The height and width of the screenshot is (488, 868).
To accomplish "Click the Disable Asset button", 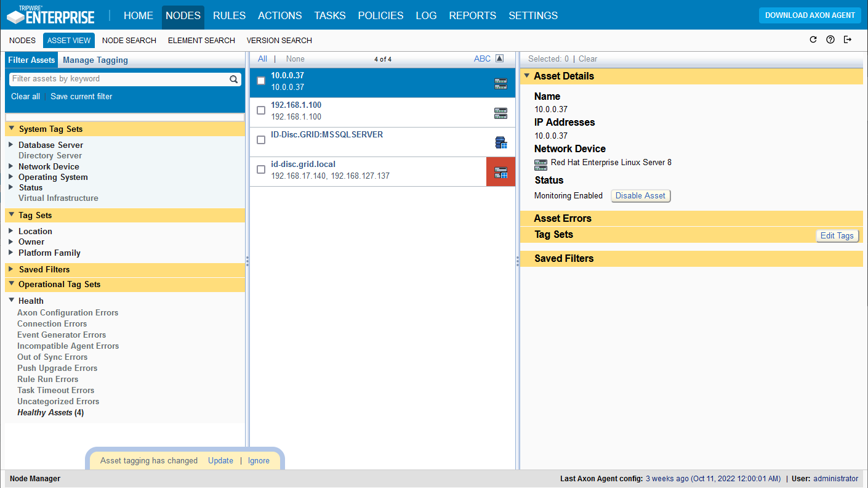I will click(x=640, y=195).
